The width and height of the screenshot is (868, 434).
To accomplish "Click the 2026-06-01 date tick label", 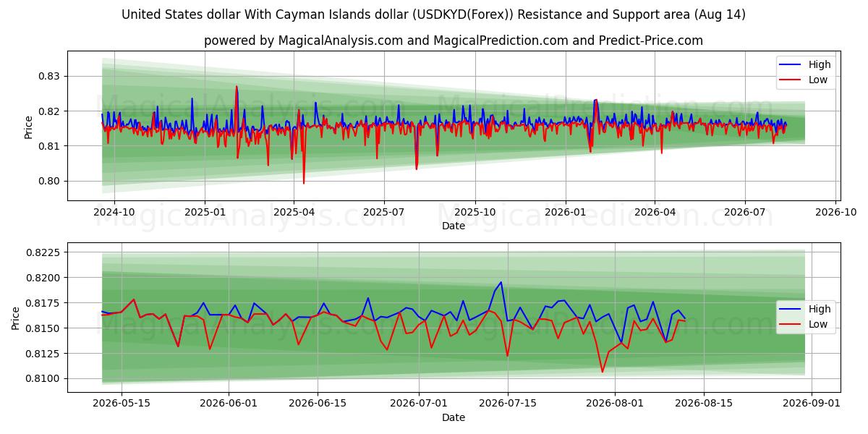I will click(229, 403).
